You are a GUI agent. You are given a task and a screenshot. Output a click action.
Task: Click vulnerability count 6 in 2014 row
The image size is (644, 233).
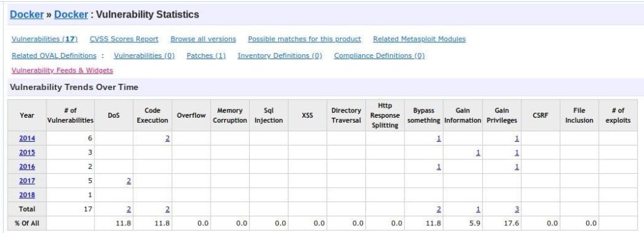pos(90,139)
